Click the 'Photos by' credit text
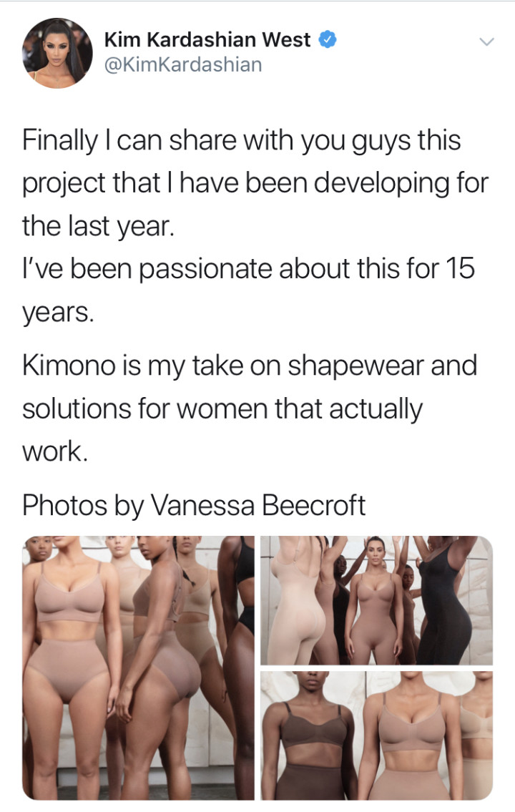Screen dimensions: 515x812 83,506
